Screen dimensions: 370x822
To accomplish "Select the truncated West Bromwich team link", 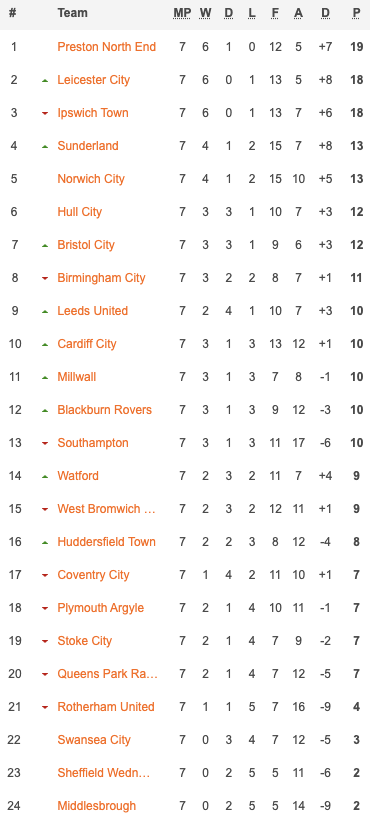I will [x=106, y=509].
